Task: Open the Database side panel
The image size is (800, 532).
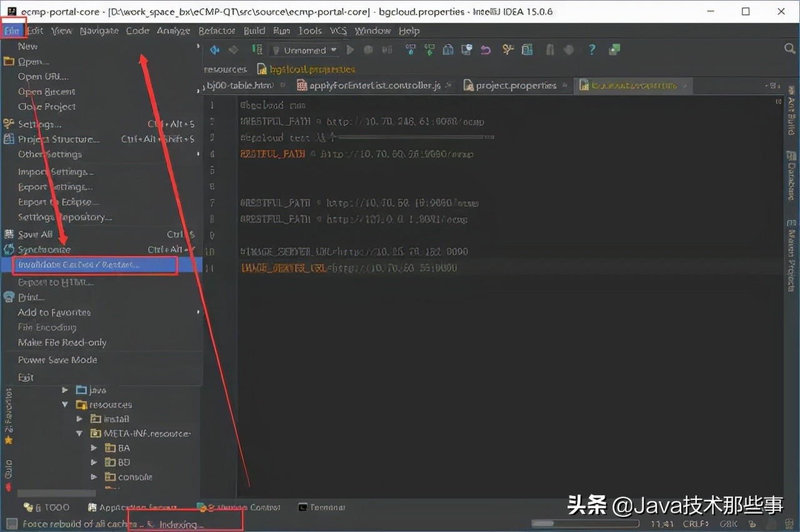Action: (x=792, y=177)
